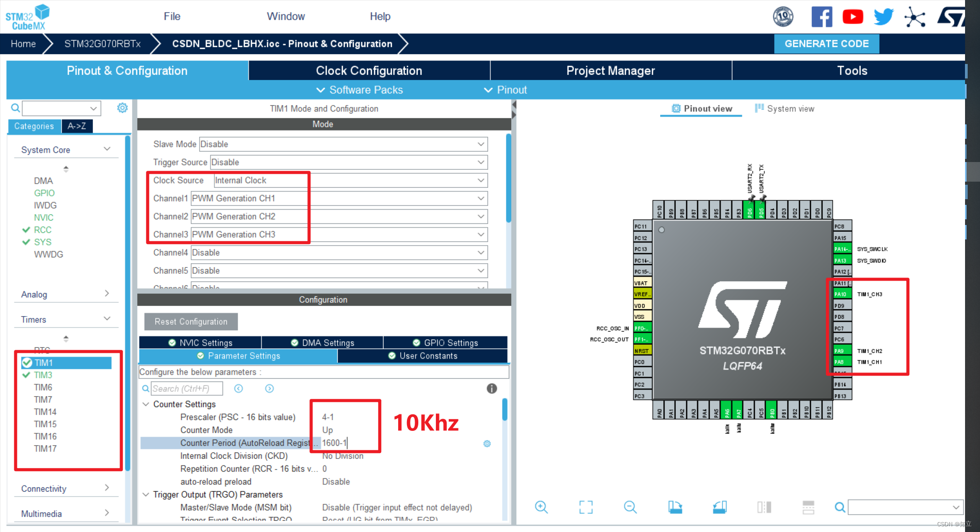
Task: Click Reset Configuration button
Action: [191, 321]
